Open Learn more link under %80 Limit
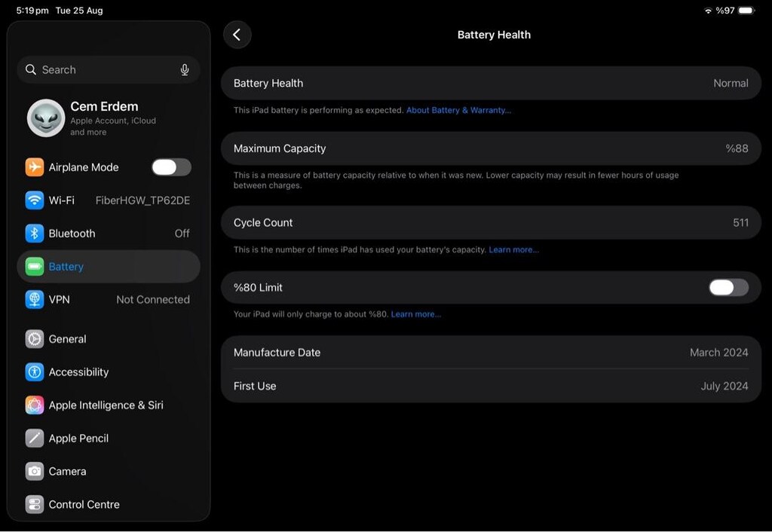The height and width of the screenshot is (532, 772). 416,314
